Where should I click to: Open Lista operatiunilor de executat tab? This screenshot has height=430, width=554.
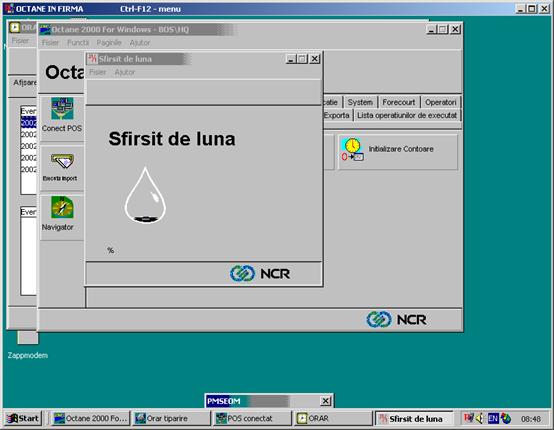tap(407, 115)
